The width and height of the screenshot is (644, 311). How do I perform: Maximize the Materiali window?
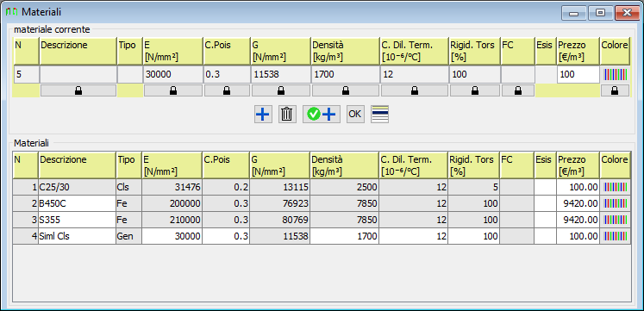pos(600,13)
